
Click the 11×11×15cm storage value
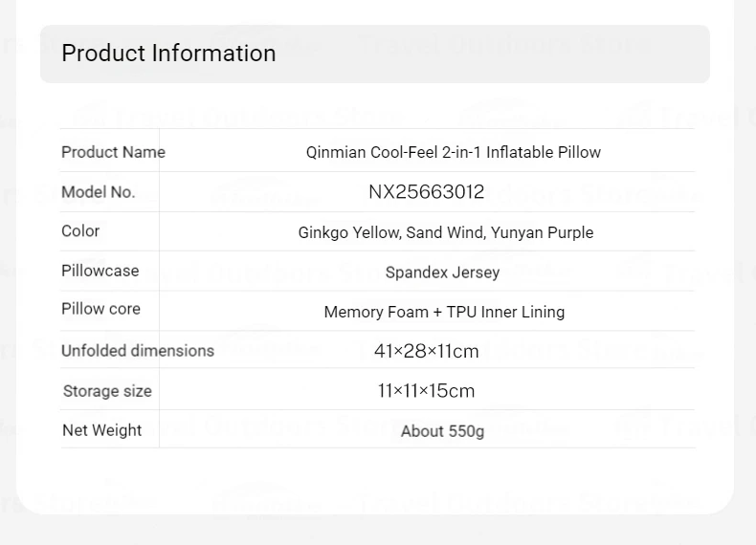[x=426, y=391]
